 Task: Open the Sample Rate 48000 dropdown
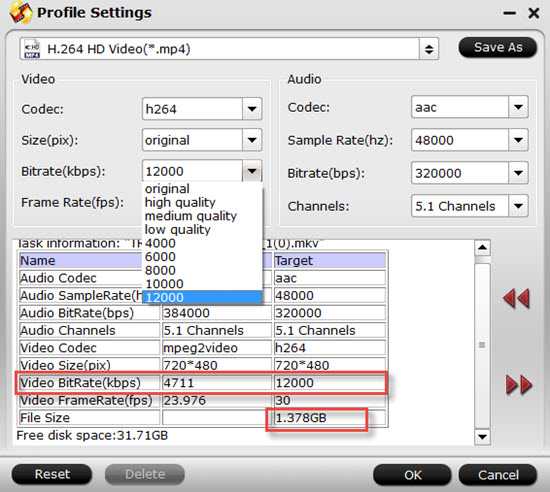pyautogui.click(x=518, y=140)
